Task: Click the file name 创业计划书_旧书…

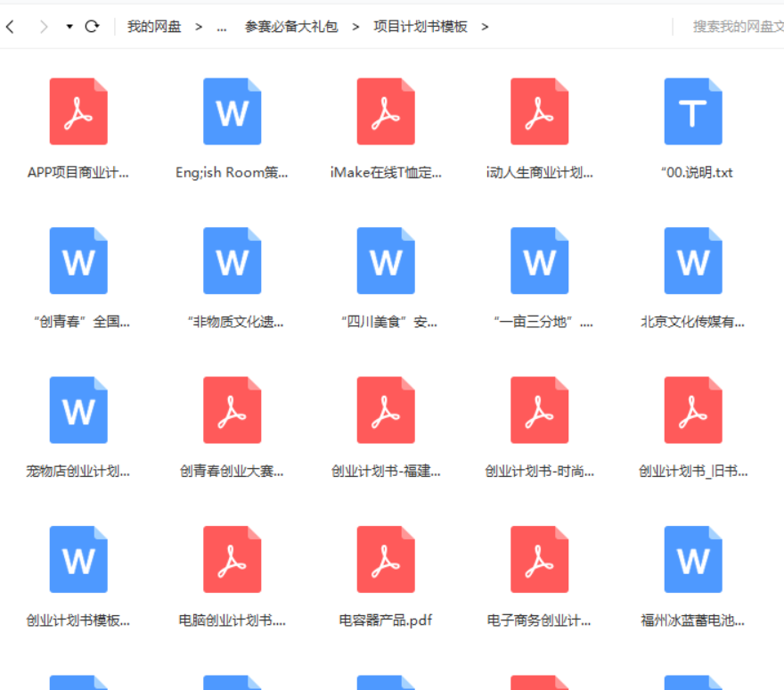Action: (693, 471)
